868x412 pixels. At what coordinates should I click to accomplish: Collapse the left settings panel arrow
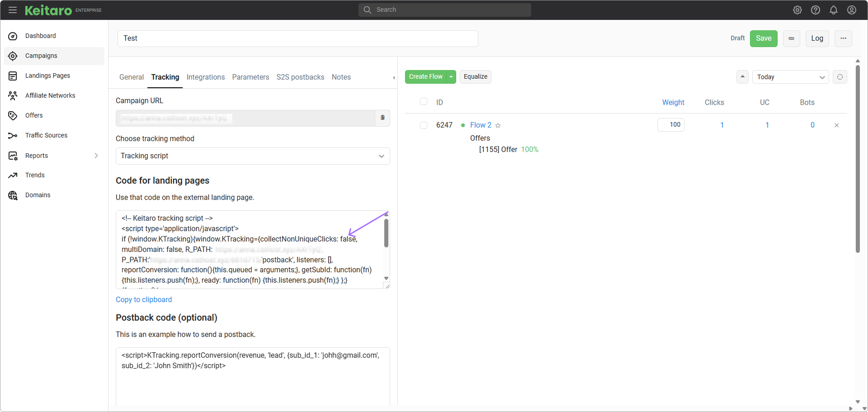394,78
